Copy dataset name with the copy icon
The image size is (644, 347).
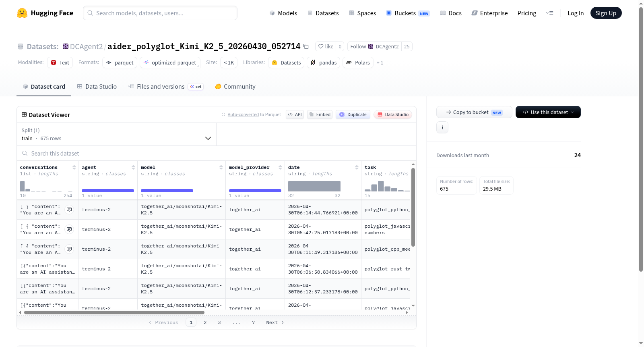[x=306, y=46]
